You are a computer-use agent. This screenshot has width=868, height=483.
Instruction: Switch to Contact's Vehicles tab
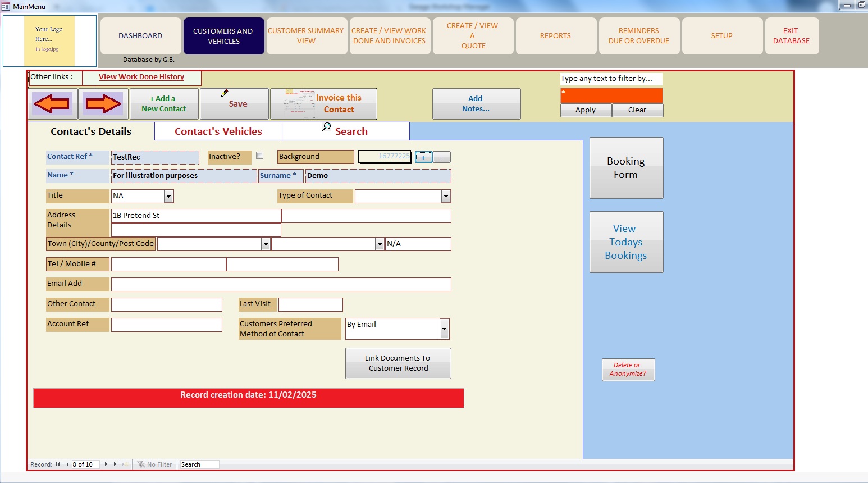click(x=218, y=131)
